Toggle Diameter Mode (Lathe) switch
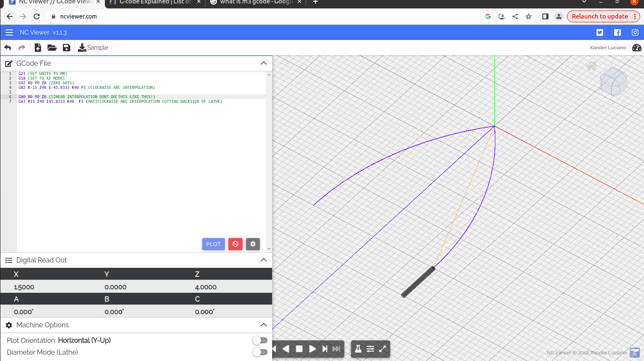 point(260,352)
